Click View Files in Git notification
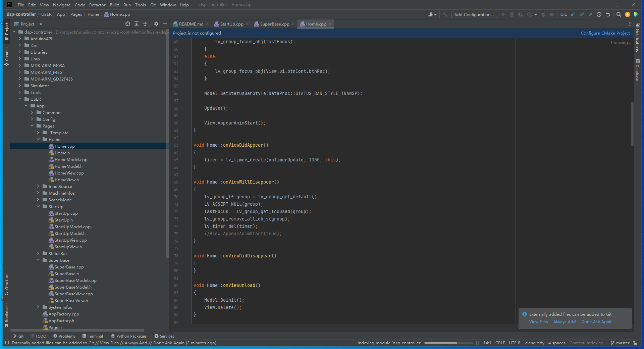Image resolution: width=644 pixels, height=349 pixels. click(538, 321)
